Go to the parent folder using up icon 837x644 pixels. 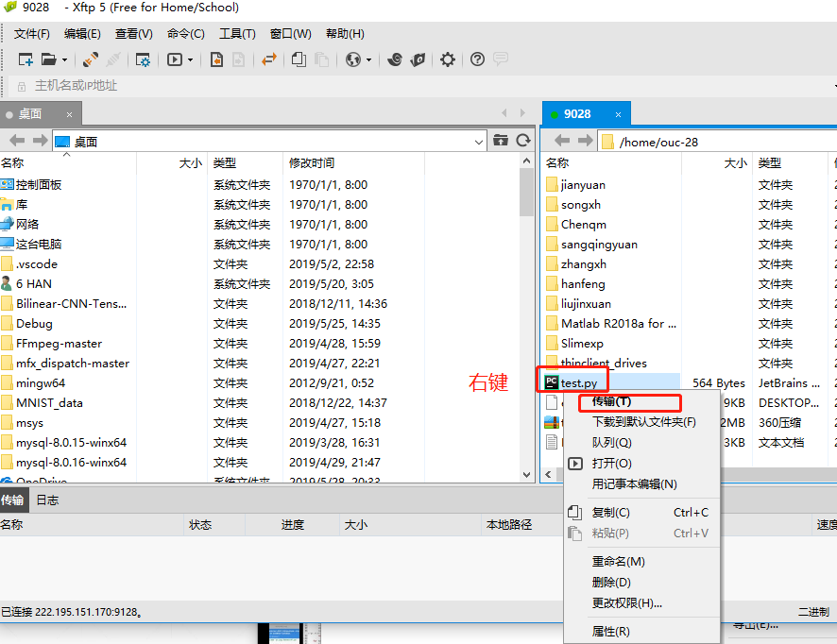(503, 139)
